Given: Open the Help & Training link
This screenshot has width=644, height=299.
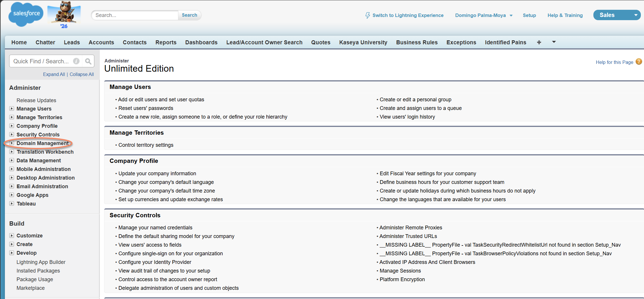Looking at the screenshot, I should point(565,15).
